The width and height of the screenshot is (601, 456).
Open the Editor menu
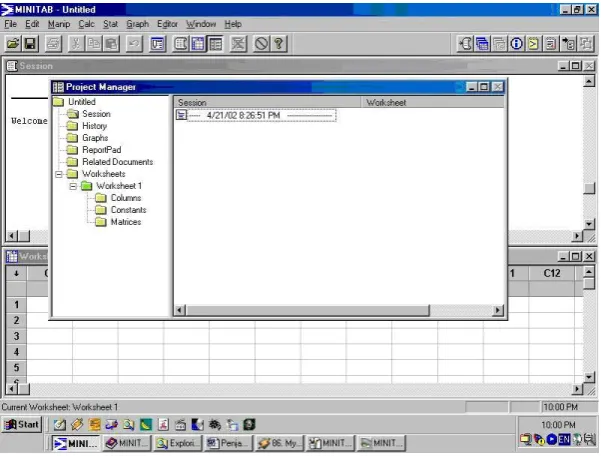(167, 24)
